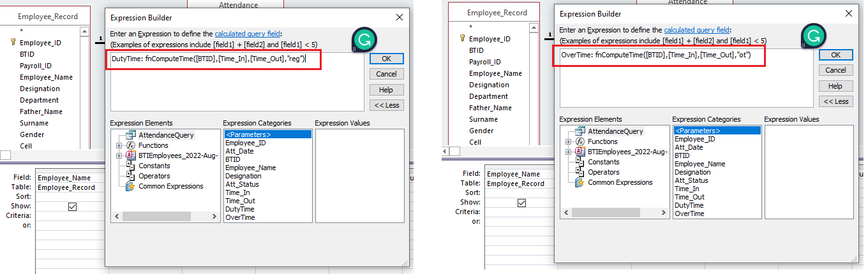Click << Less in right Expression Builder

[835, 102]
